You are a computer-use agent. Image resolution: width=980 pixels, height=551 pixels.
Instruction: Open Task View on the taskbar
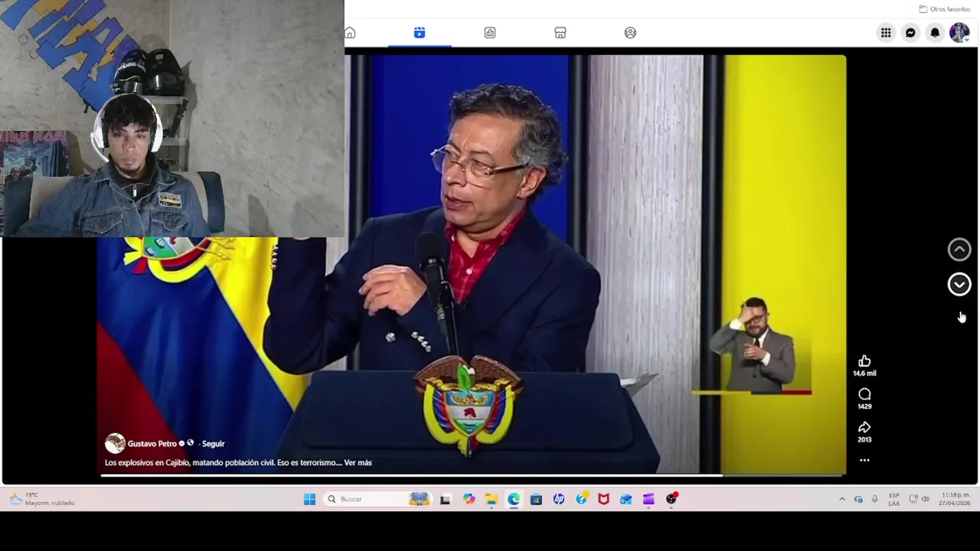(x=445, y=499)
